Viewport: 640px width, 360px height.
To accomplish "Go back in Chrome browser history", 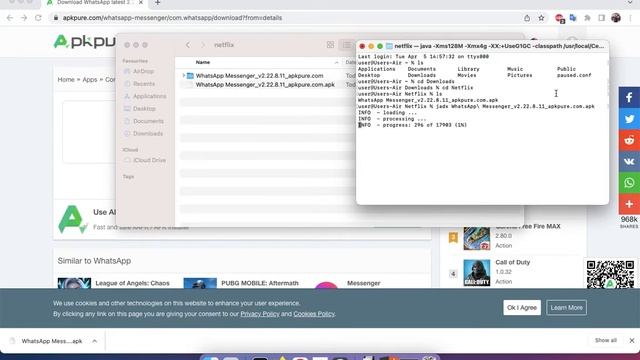I will click(10, 18).
